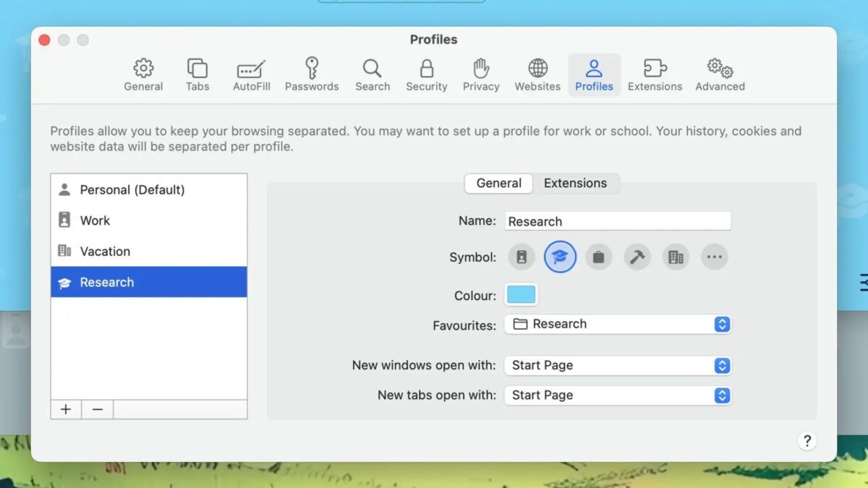
Task: Open the New windows open with dropdown
Action: (x=618, y=366)
